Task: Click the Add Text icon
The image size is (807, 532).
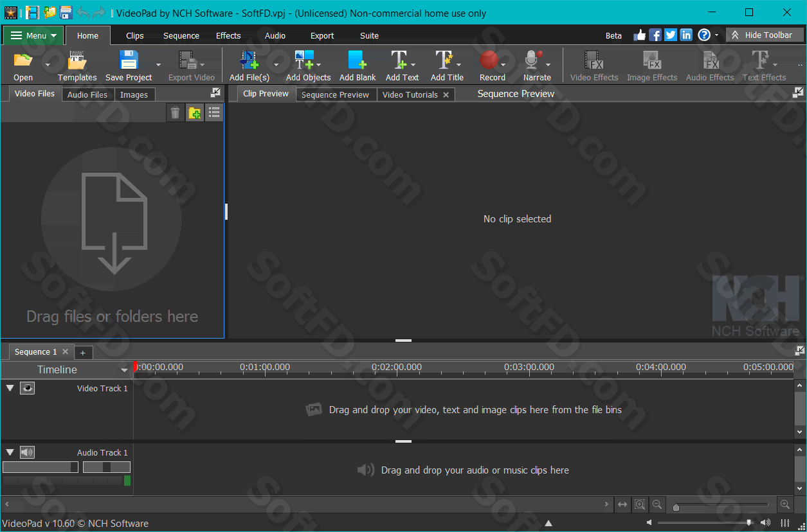Action: (399, 60)
